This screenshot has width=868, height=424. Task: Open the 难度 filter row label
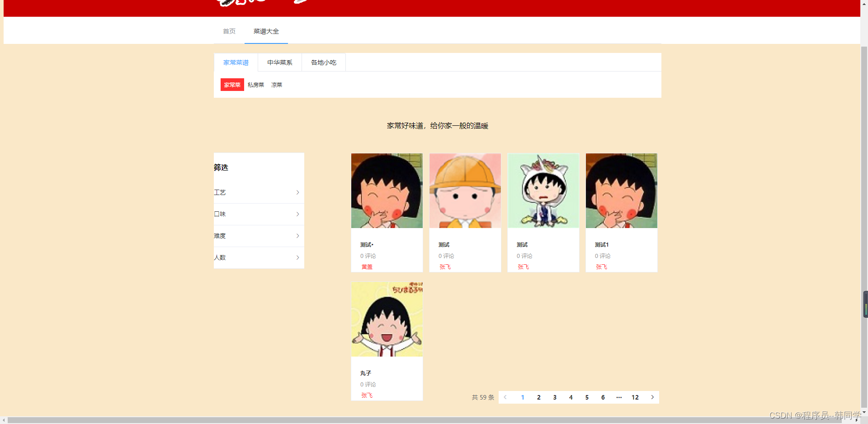tap(220, 236)
